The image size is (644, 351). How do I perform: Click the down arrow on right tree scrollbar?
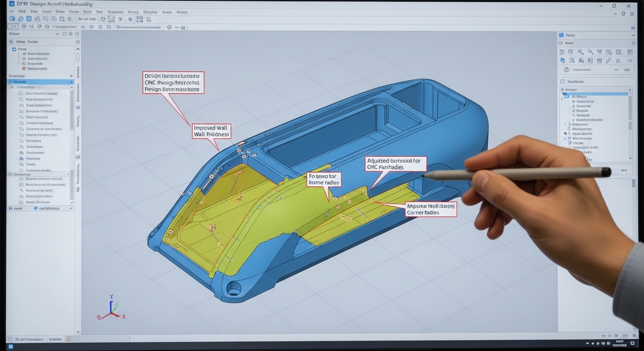click(630, 158)
